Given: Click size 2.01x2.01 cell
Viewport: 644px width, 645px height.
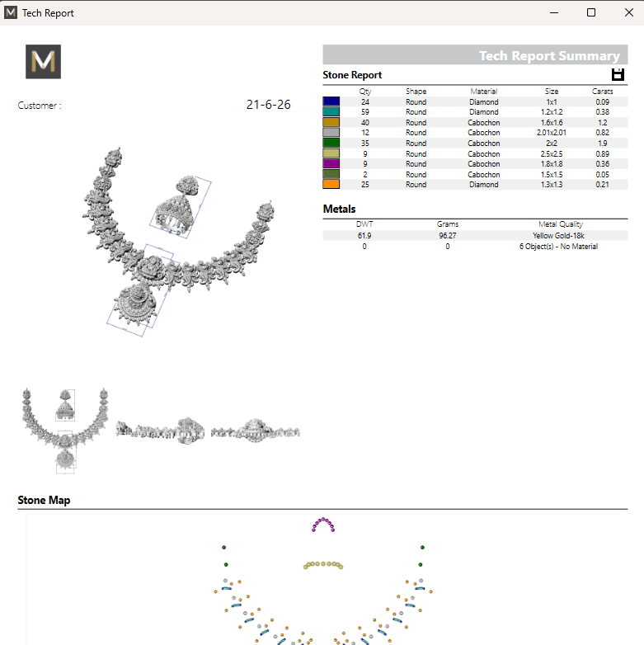Looking at the screenshot, I should [x=551, y=133].
